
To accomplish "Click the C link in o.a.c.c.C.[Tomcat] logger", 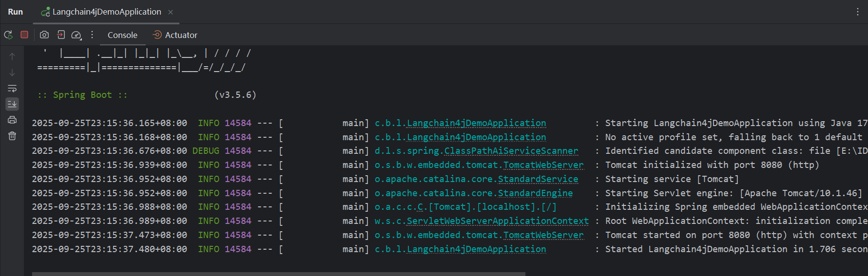I will [x=421, y=207].
